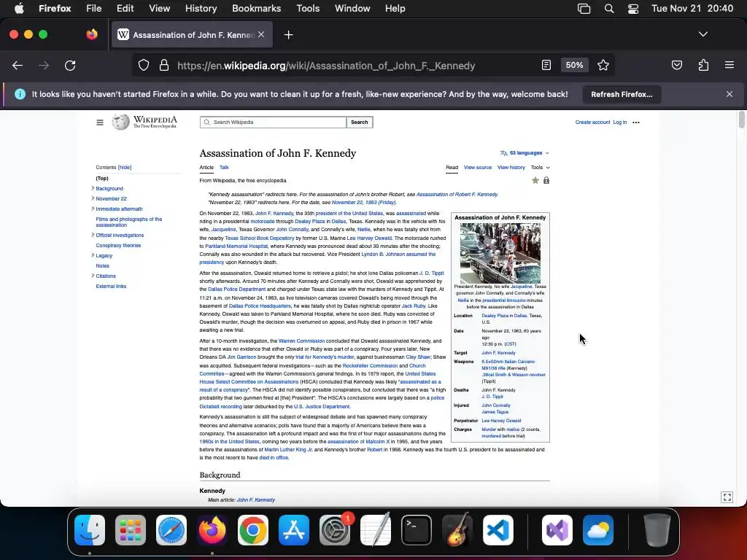This screenshot has width=747, height=560.
Task: Switch to the View history tab
Action: click(511, 168)
